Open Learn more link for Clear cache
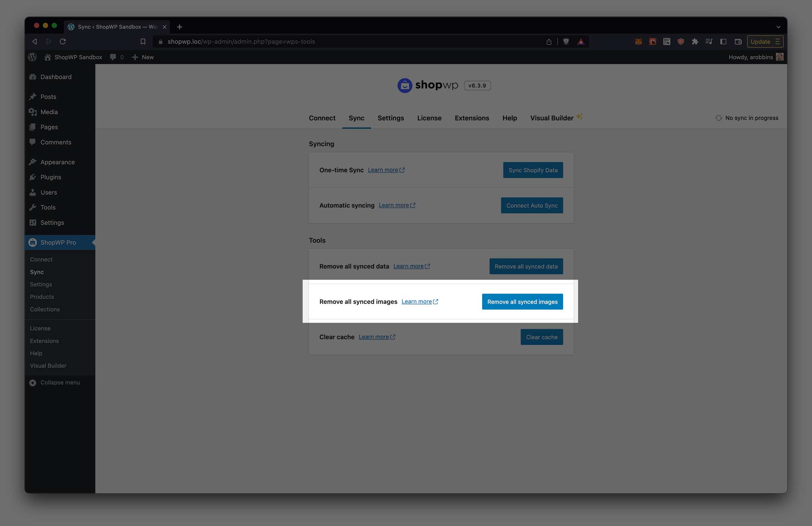The height and width of the screenshot is (526, 812). point(377,337)
